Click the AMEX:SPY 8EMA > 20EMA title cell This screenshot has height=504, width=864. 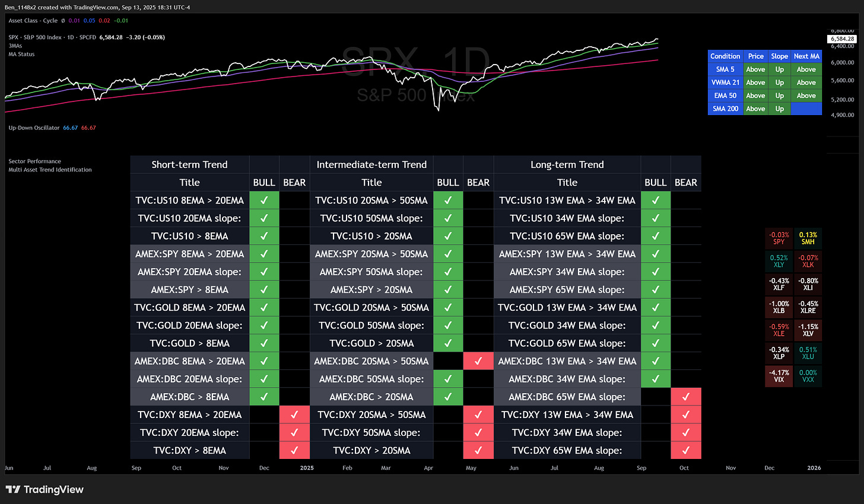(190, 254)
